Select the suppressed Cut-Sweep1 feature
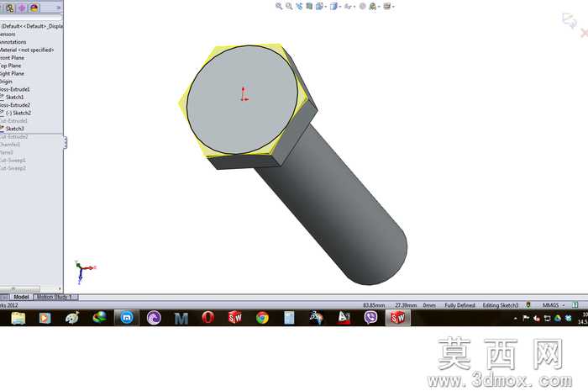 13,161
